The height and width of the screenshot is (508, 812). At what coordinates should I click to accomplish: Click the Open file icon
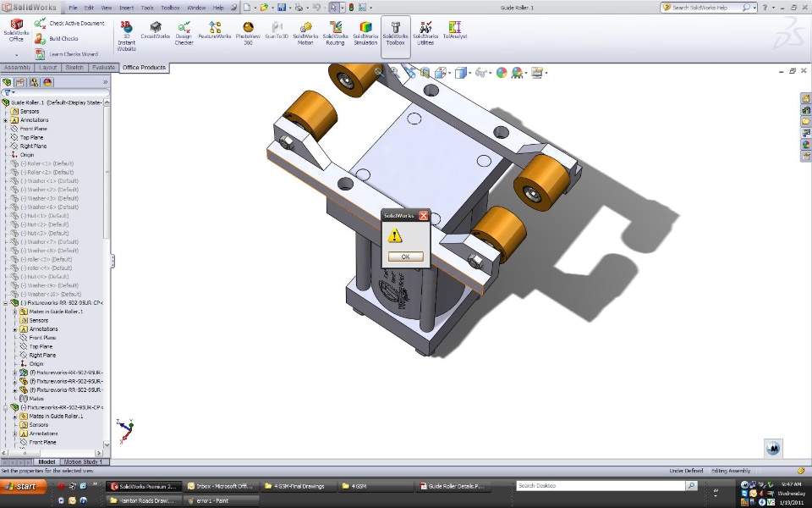(264, 8)
